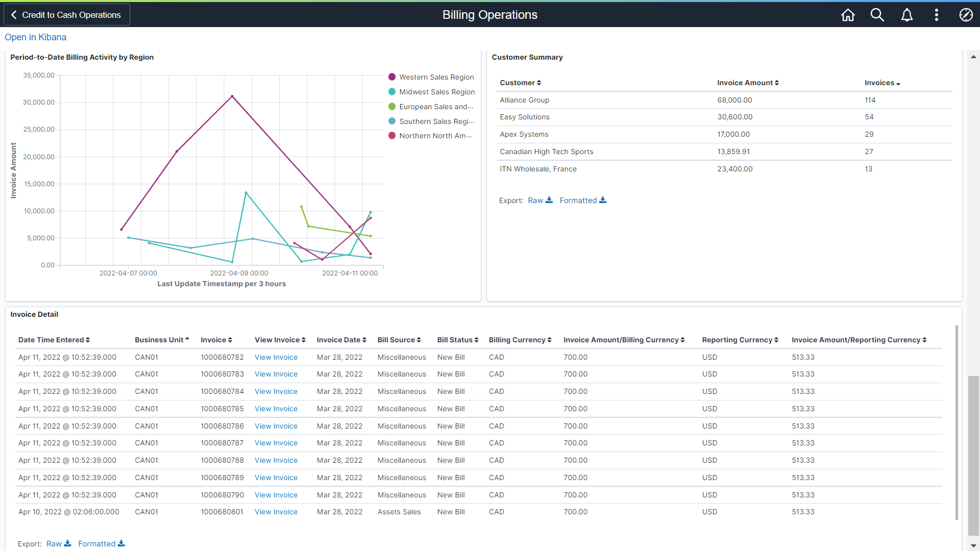
Task: Toggle European Sales legend series
Action: [435, 107]
